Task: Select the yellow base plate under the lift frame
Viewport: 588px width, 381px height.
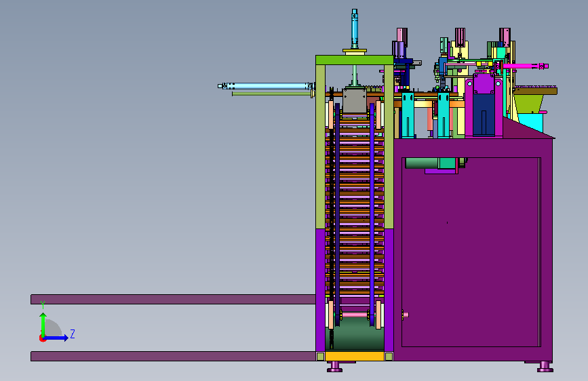Action: click(355, 356)
